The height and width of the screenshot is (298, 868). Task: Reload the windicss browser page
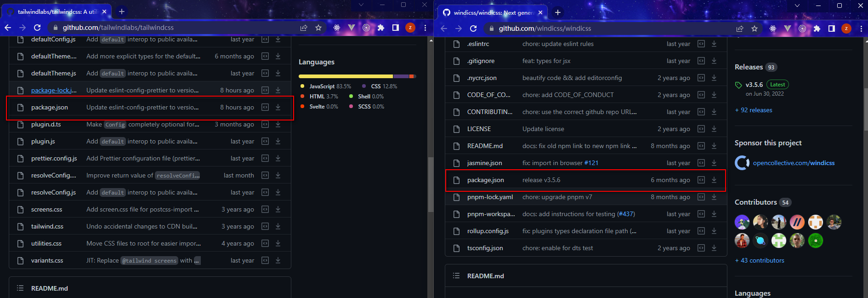473,29
